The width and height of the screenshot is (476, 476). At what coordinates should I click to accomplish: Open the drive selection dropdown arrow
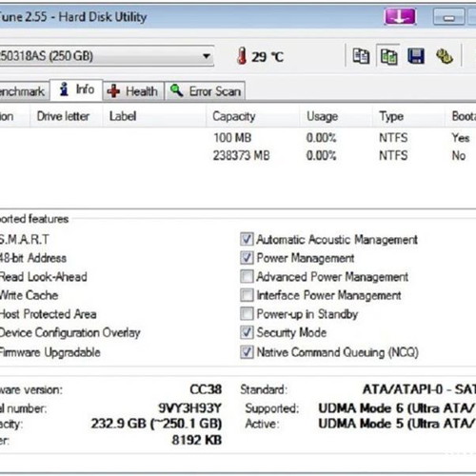tap(207, 56)
